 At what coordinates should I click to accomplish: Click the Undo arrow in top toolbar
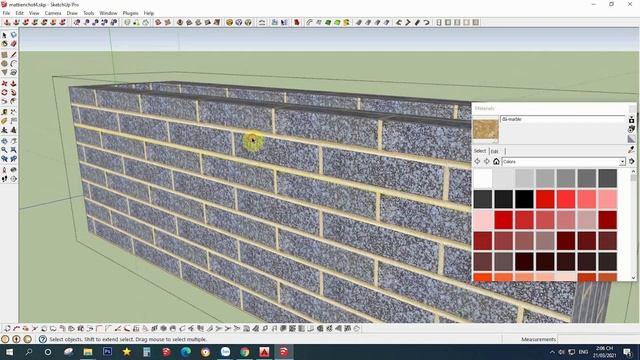coord(427,22)
